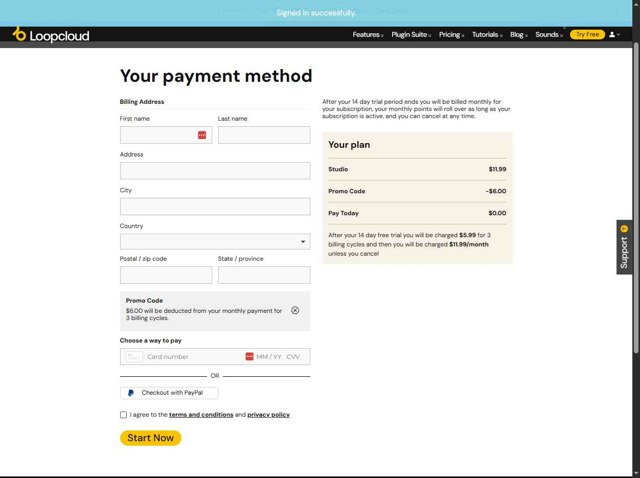Expand the Pricing menu
Viewport: 640px width, 478px height.
coord(451,35)
